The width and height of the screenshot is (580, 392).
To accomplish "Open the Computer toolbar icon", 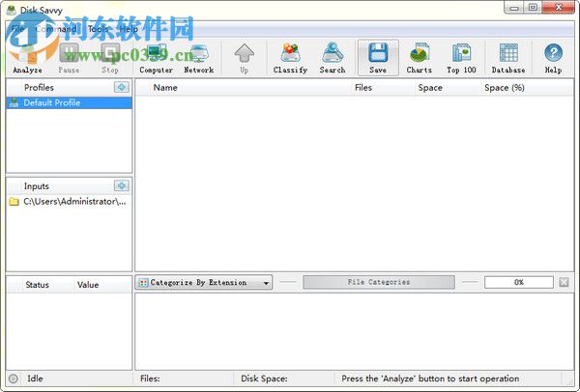I will tap(156, 58).
